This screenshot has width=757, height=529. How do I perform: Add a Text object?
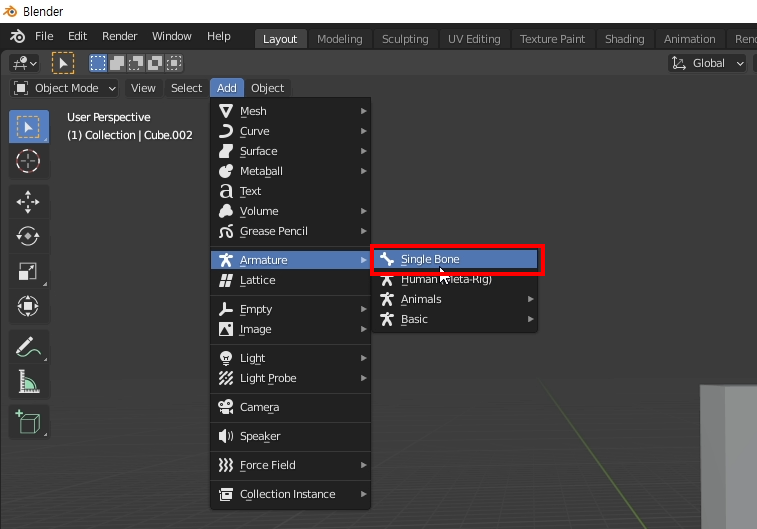coord(291,191)
